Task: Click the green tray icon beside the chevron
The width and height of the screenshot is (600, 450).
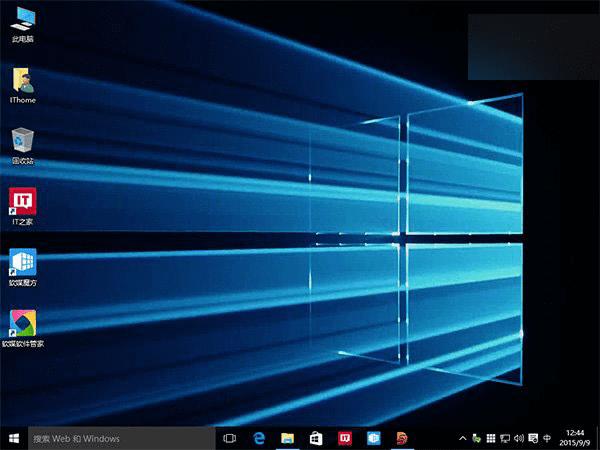Action: point(476,439)
